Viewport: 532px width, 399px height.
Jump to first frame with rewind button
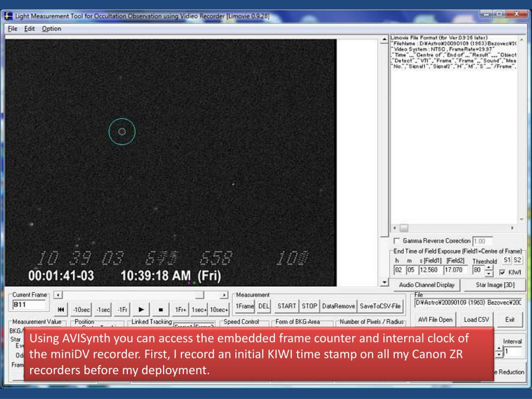(61, 310)
